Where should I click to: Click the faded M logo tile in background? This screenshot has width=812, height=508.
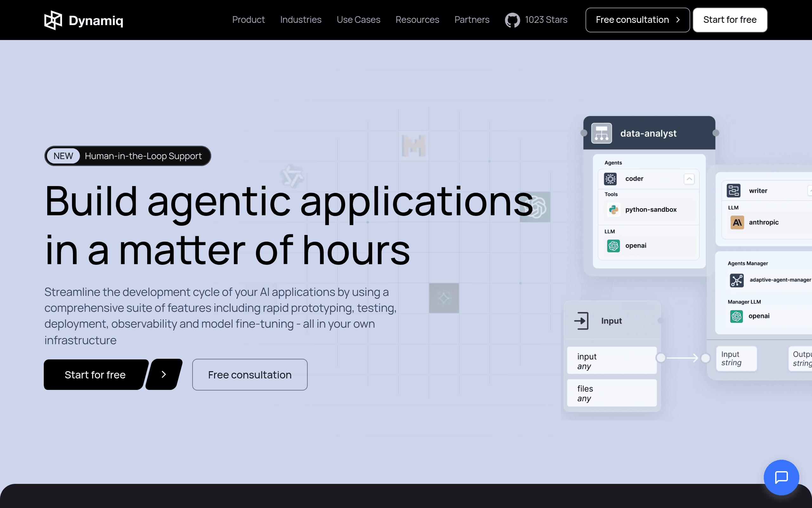pyautogui.click(x=413, y=146)
